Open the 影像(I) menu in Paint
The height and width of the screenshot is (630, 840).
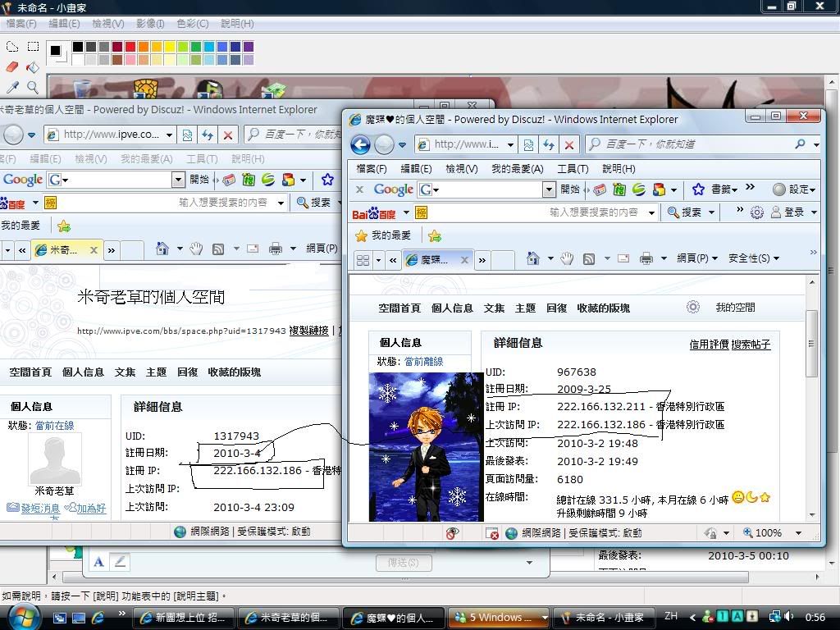coord(151,24)
